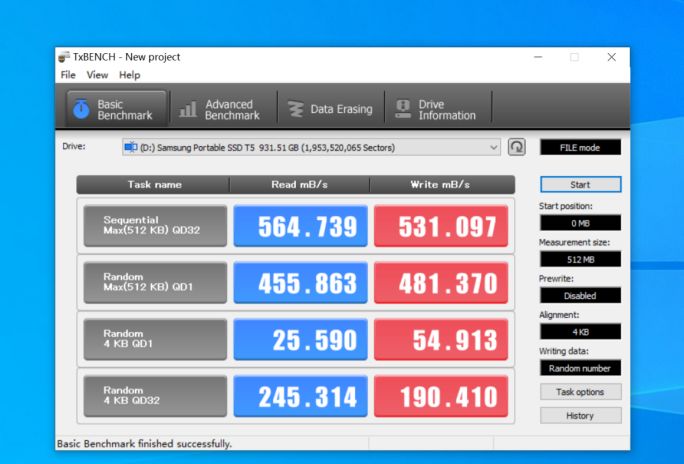The width and height of the screenshot is (684, 464).
Task: Click the Measurement size 512 MB field
Action: (580, 259)
